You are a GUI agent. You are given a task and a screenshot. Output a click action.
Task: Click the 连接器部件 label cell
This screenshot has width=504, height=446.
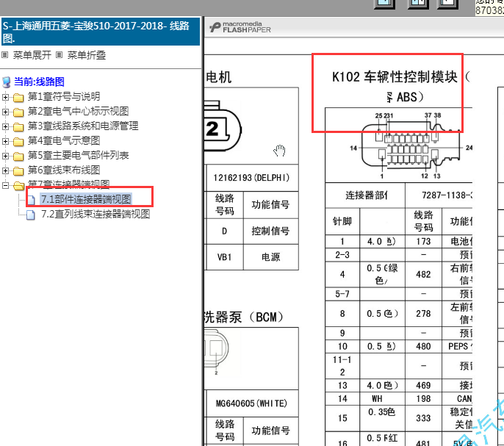pos(365,195)
